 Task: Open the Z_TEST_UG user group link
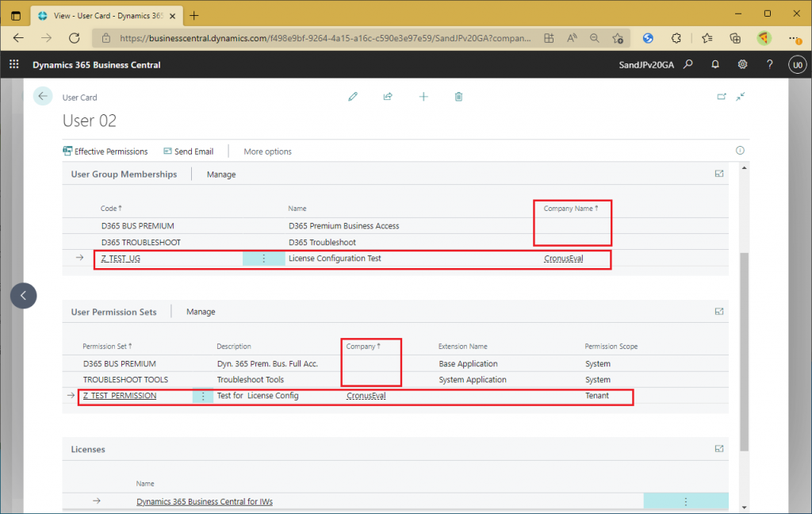coord(121,259)
